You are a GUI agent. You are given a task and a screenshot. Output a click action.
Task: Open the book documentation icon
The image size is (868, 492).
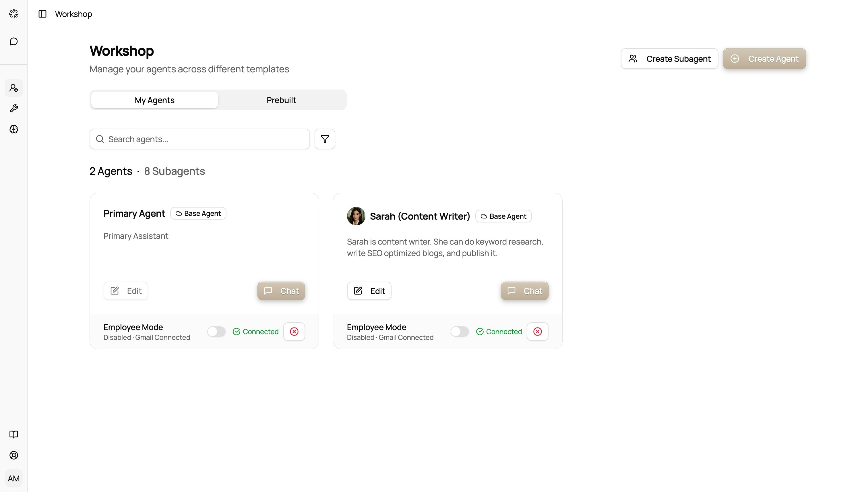click(13, 434)
